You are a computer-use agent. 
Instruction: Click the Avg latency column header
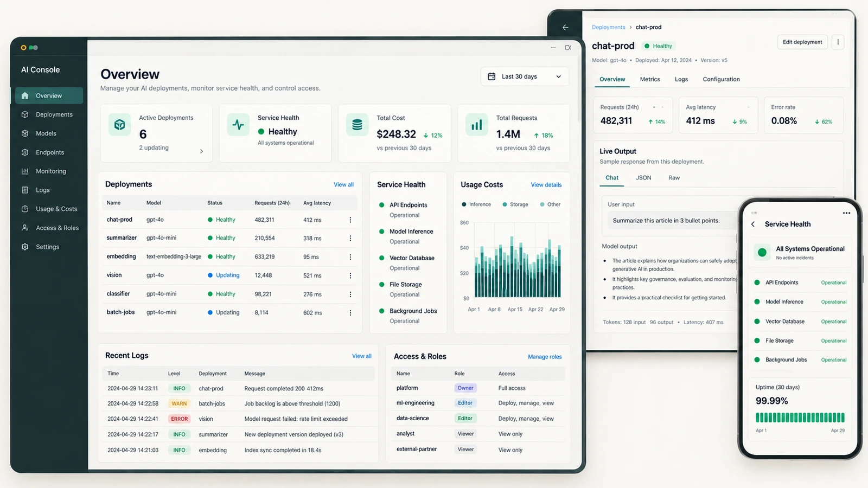pyautogui.click(x=317, y=203)
